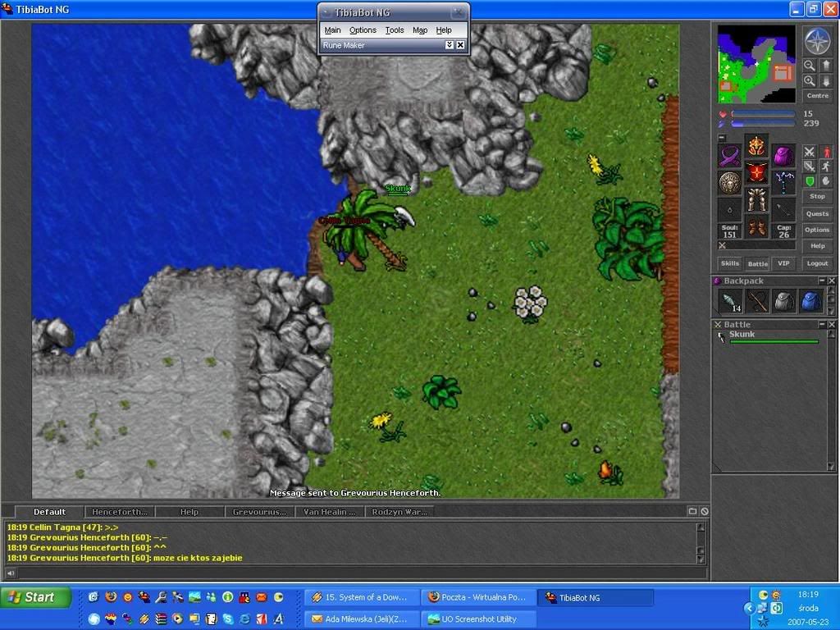Switch to the Default chat tab

tap(49, 512)
